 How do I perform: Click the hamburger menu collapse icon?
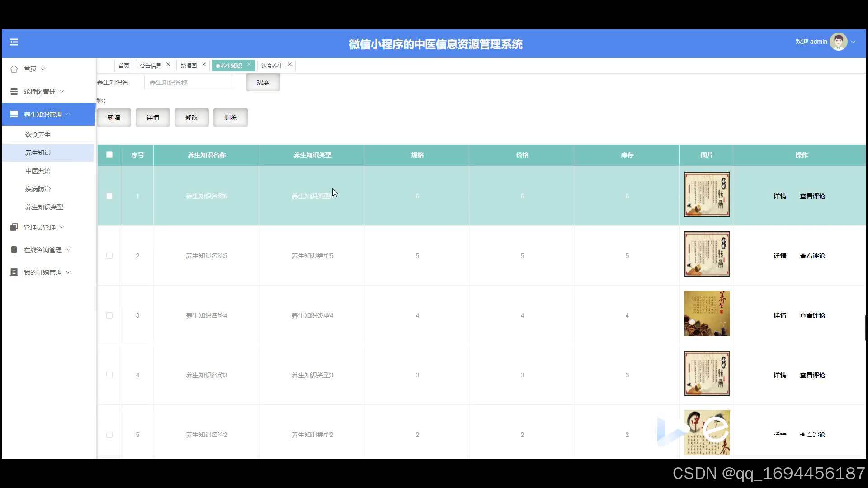(14, 42)
